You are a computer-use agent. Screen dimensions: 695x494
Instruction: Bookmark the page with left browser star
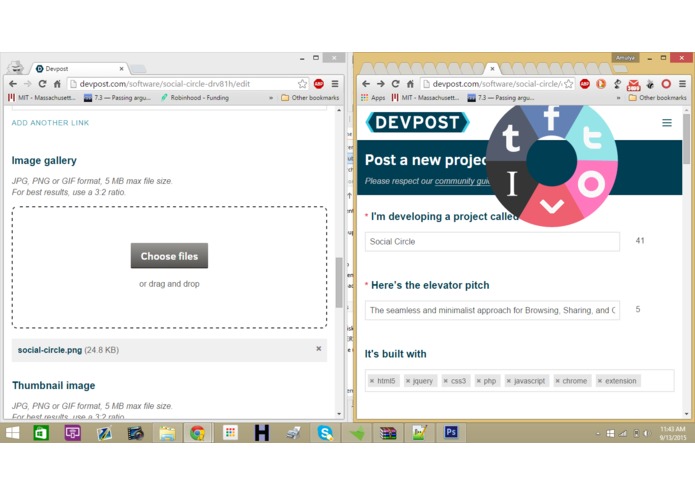click(x=302, y=84)
